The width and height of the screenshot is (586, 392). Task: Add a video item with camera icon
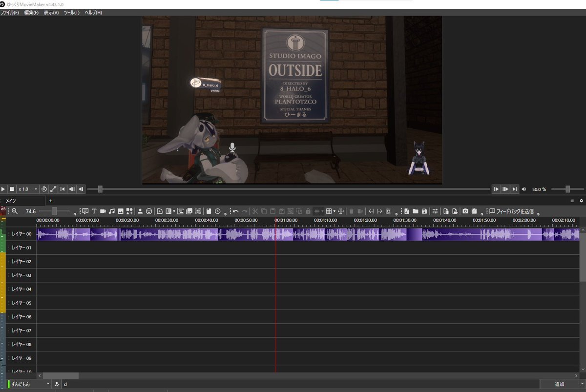click(103, 211)
